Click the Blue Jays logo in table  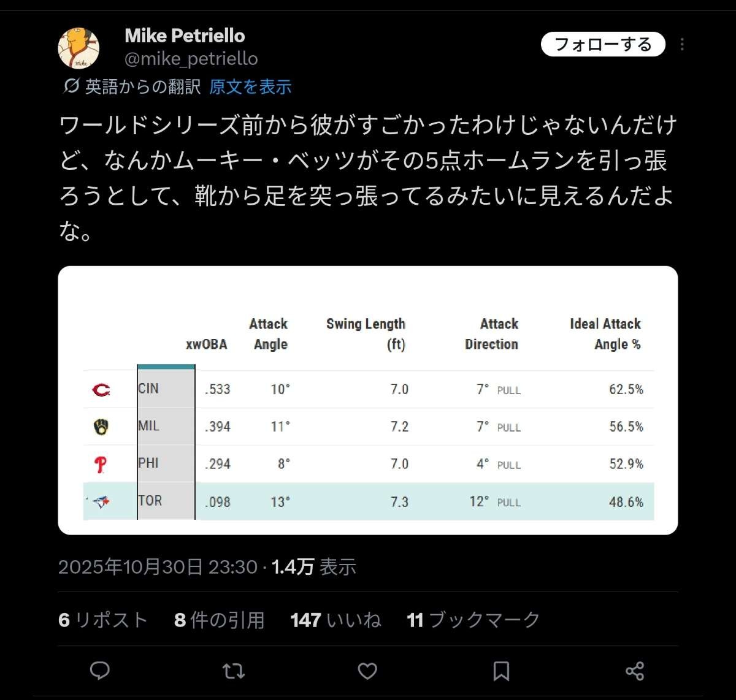click(x=101, y=502)
